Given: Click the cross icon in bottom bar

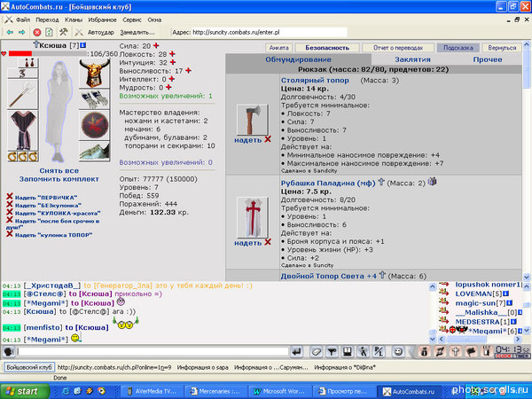Looking at the screenshot, I should [x=455, y=352].
